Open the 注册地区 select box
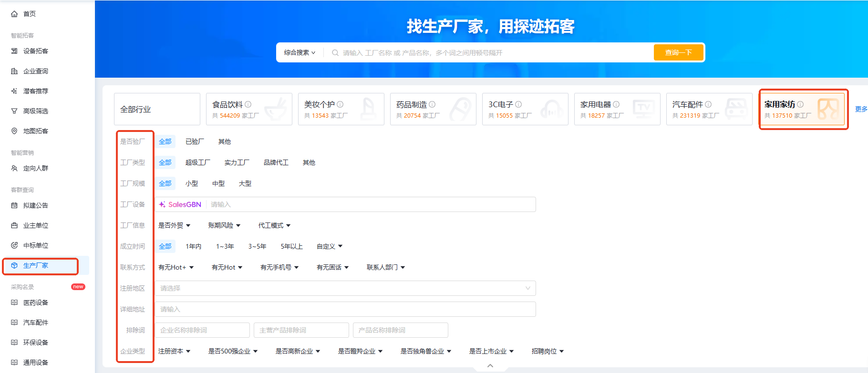868x373 pixels. (x=345, y=288)
